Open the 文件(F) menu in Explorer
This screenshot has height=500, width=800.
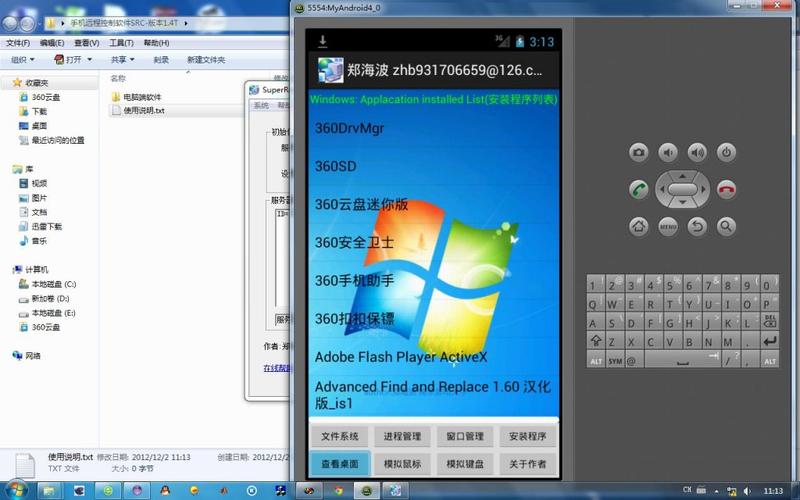[17, 43]
